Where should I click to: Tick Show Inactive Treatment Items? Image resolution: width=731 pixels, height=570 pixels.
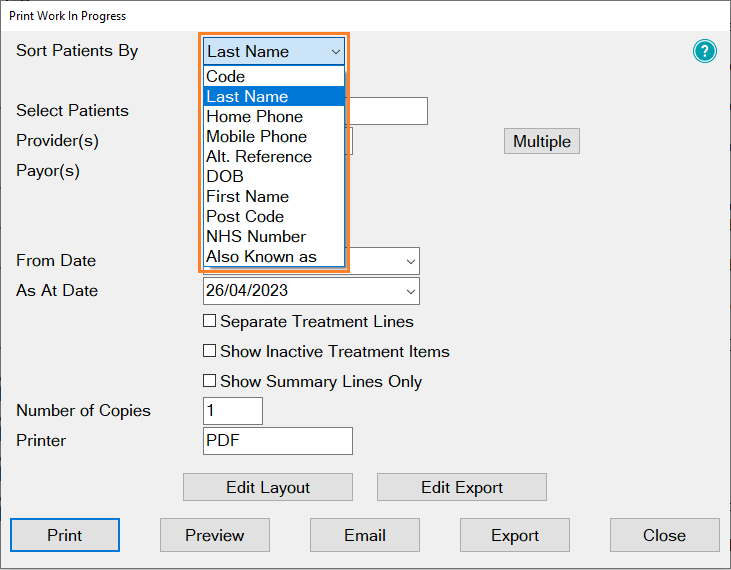(x=209, y=351)
